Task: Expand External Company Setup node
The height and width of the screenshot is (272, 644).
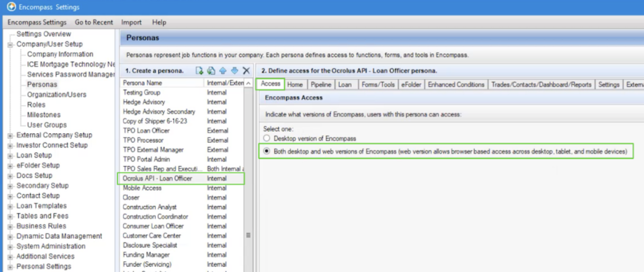Action: (x=10, y=136)
